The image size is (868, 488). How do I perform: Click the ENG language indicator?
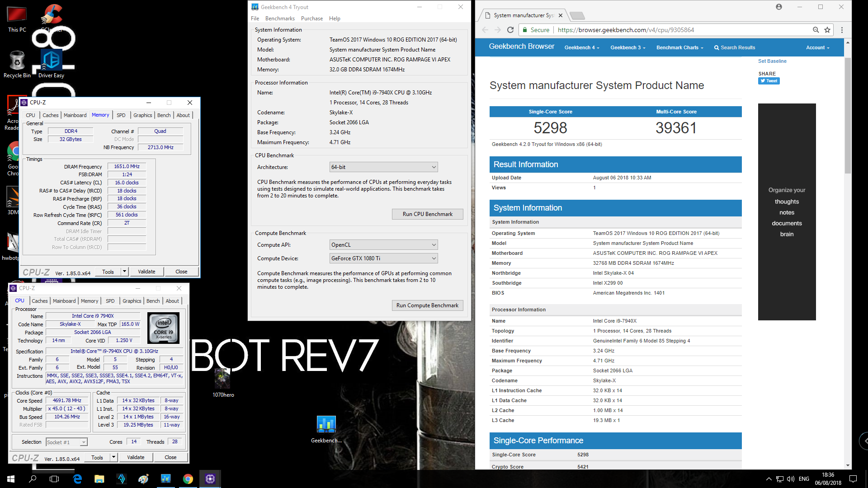[x=804, y=479]
